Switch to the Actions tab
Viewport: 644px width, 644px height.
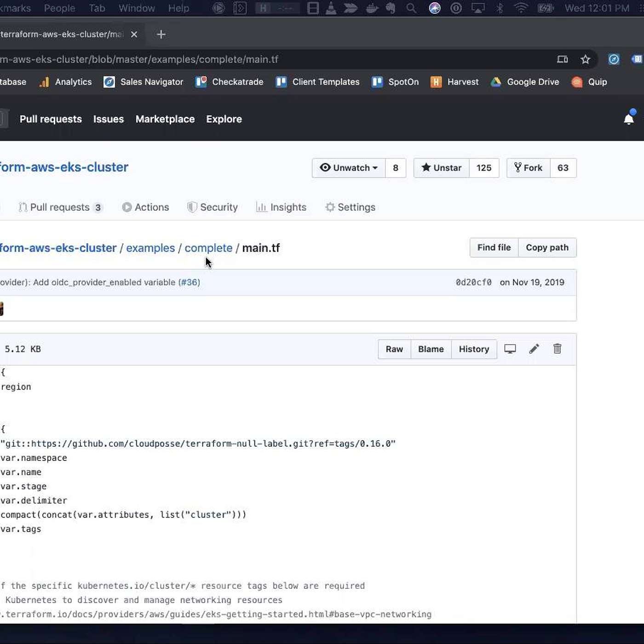coord(146,207)
